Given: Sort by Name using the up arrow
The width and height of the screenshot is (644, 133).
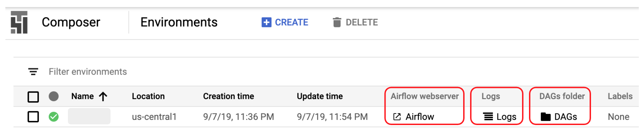Looking at the screenshot, I should pos(103,96).
